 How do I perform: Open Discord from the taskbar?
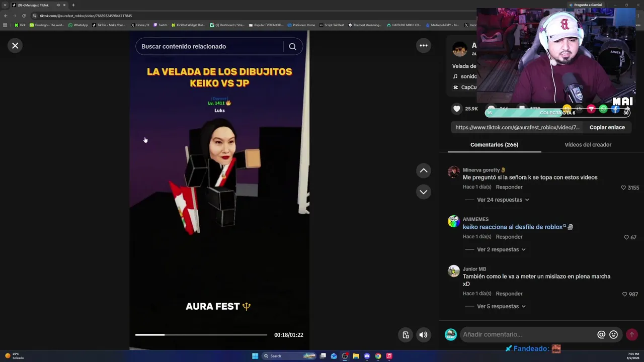point(367,356)
